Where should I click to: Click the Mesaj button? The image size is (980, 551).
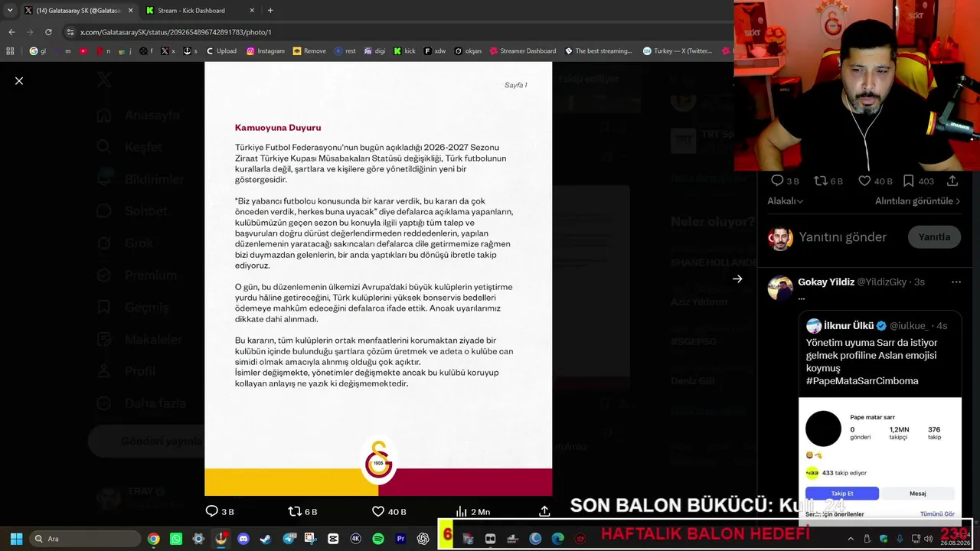pos(917,494)
